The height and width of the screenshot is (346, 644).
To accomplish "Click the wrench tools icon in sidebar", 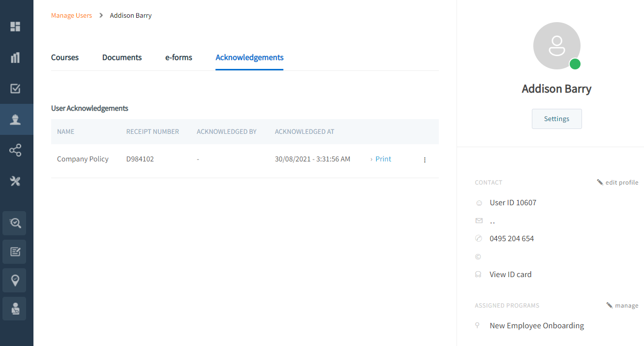I will point(15,181).
